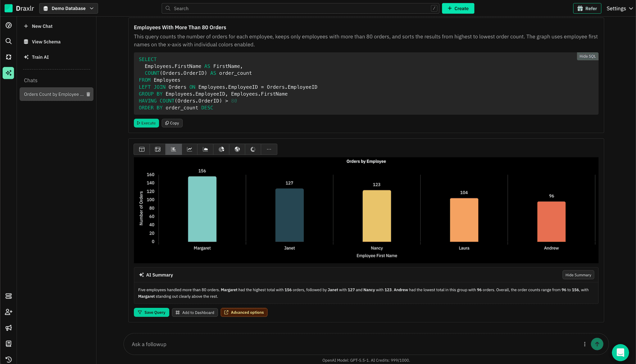636x364 pixels.
Task: Open followup options three-dot menu
Action: pyautogui.click(x=585, y=344)
